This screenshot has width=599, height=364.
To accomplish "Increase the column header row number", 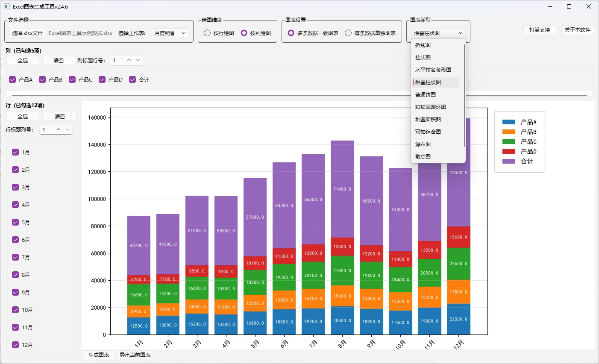I will pos(129,61).
